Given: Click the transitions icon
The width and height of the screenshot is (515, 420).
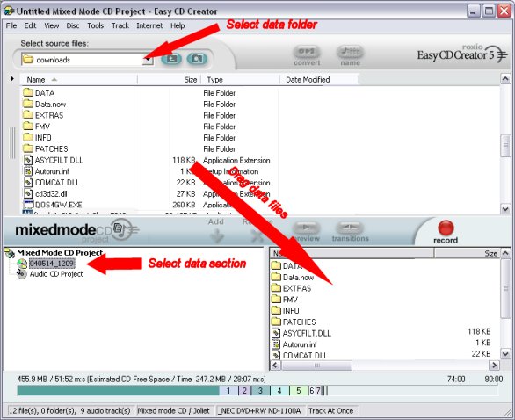Looking at the screenshot, I should (x=350, y=227).
